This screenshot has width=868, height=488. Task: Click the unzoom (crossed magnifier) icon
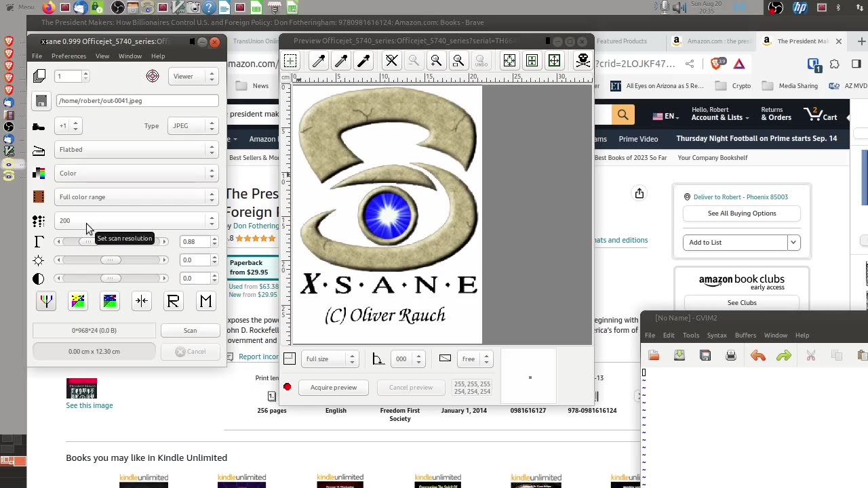391,61
